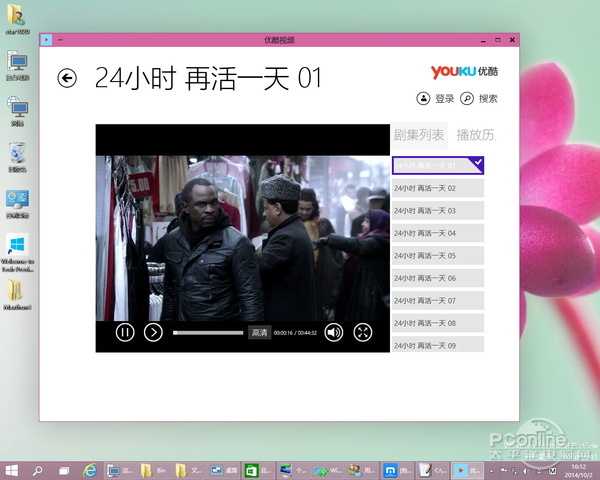Pause the video playback
The height and width of the screenshot is (480, 600).
click(x=125, y=332)
